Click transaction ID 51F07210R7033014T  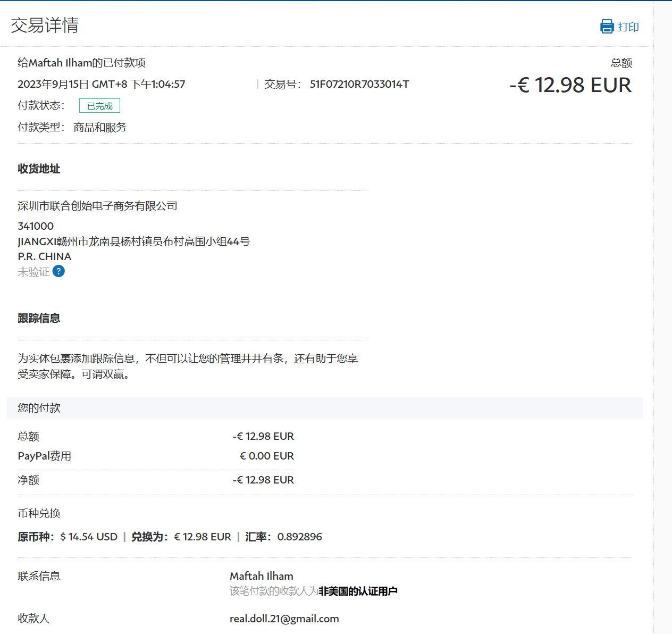coord(359,84)
